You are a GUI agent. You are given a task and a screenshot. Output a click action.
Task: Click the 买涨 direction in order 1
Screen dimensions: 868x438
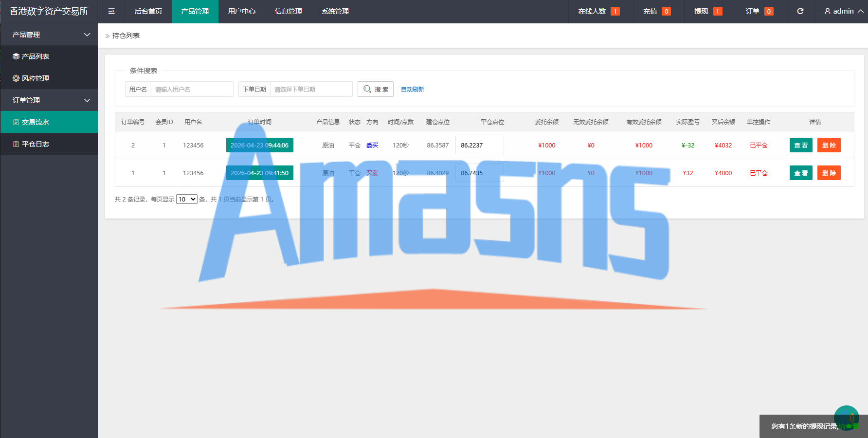[372, 173]
